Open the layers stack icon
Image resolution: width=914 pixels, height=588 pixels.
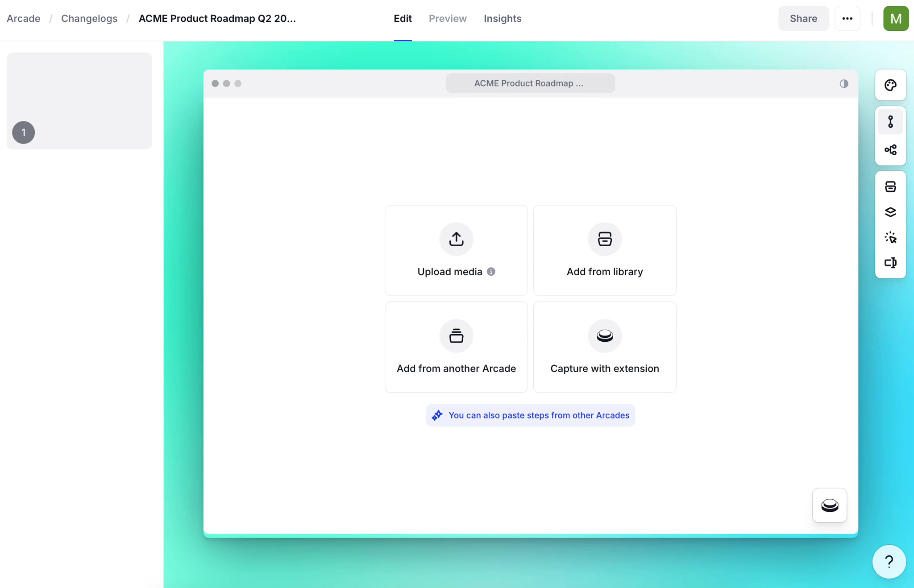click(890, 212)
